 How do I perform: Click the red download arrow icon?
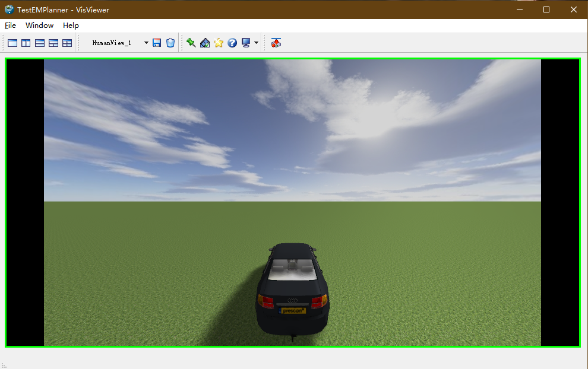276,43
